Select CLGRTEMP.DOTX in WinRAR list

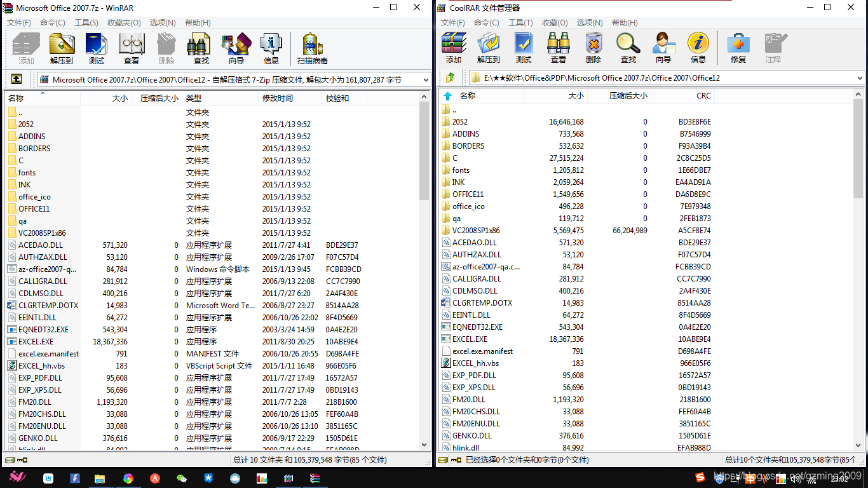[48, 306]
